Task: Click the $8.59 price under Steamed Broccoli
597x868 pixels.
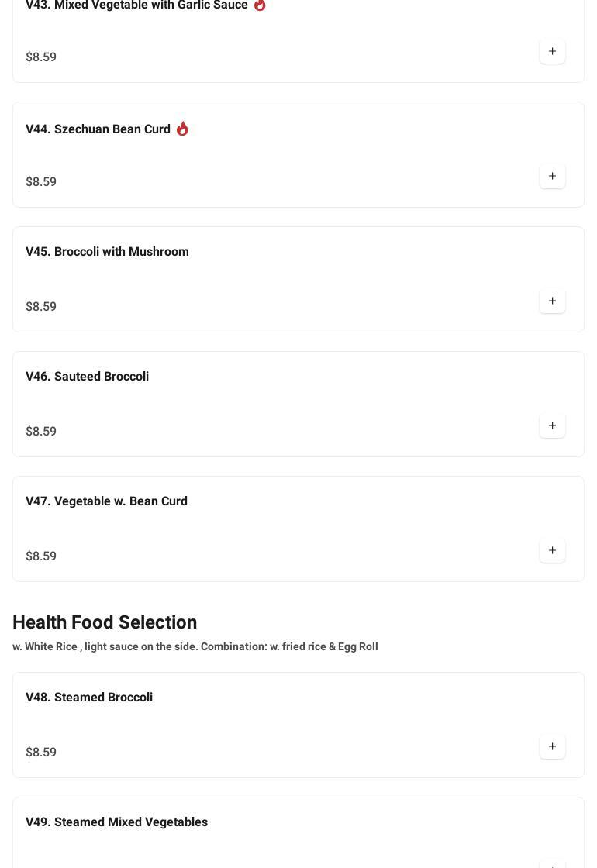Action: point(41,753)
